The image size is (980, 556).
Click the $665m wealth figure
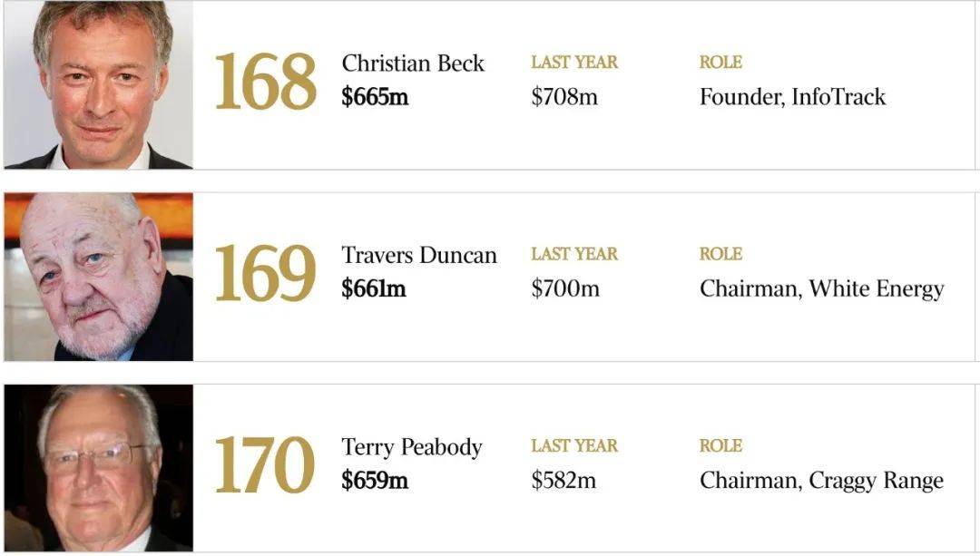[x=375, y=97]
